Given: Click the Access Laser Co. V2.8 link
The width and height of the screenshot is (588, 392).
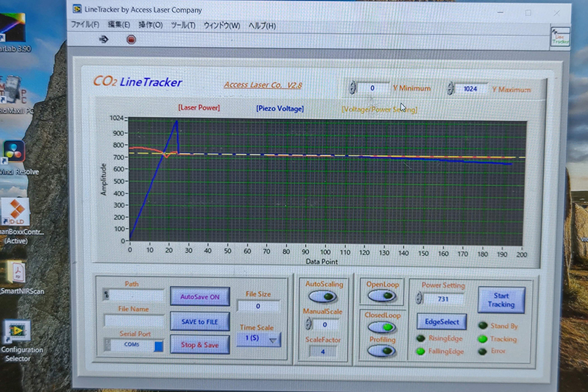Looking at the screenshot, I should coord(263,85).
